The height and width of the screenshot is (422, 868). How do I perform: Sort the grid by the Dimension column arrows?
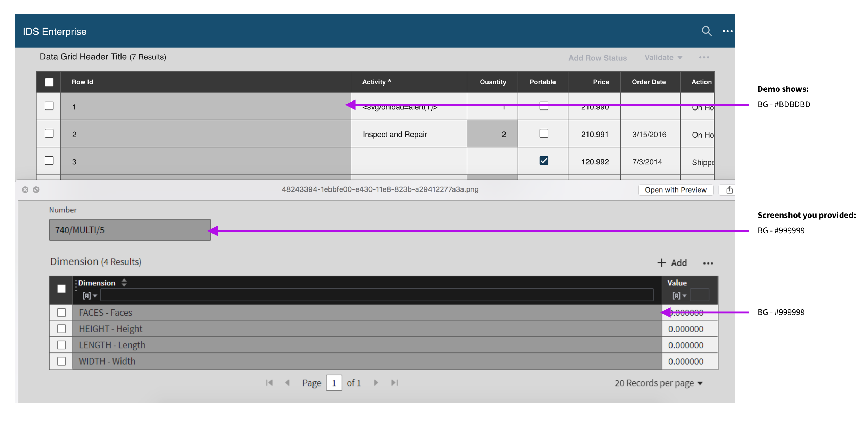(124, 283)
